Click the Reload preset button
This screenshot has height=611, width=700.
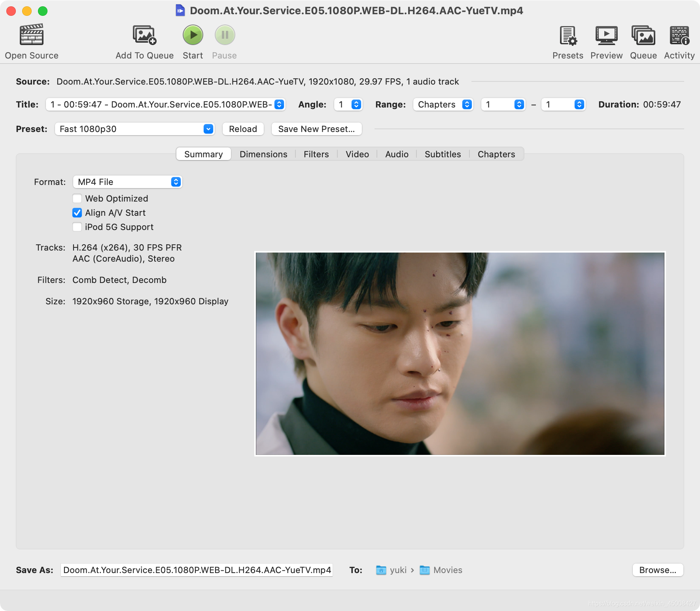pyautogui.click(x=243, y=129)
